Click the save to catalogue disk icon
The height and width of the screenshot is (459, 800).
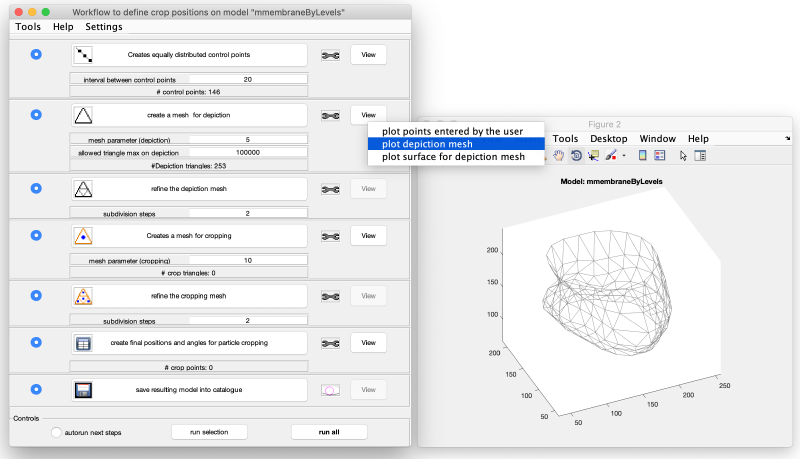83,390
